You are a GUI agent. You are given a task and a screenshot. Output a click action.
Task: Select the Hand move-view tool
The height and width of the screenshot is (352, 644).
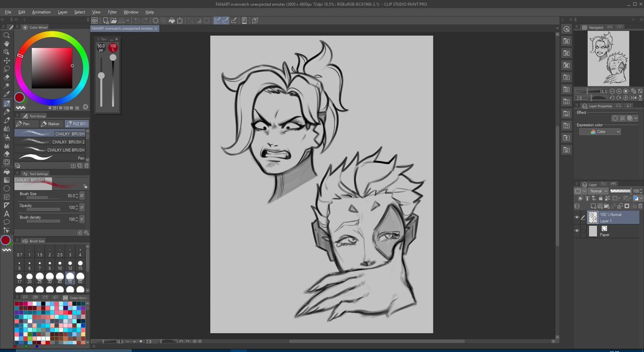tap(6, 44)
